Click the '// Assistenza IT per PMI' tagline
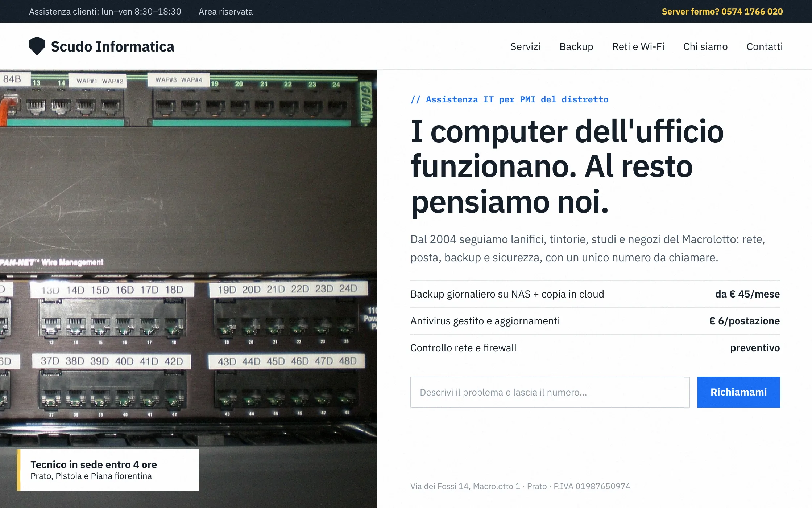812x508 pixels. point(509,99)
